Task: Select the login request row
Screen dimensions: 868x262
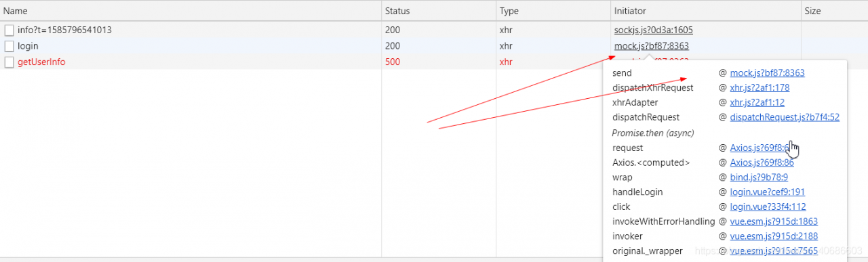Action: tap(434, 46)
